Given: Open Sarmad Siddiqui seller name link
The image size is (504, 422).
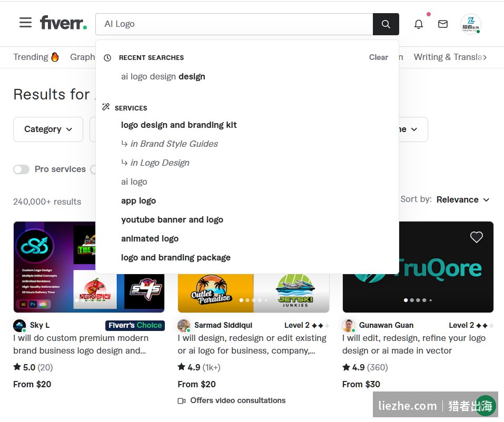Looking at the screenshot, I should tap(223, 325).
